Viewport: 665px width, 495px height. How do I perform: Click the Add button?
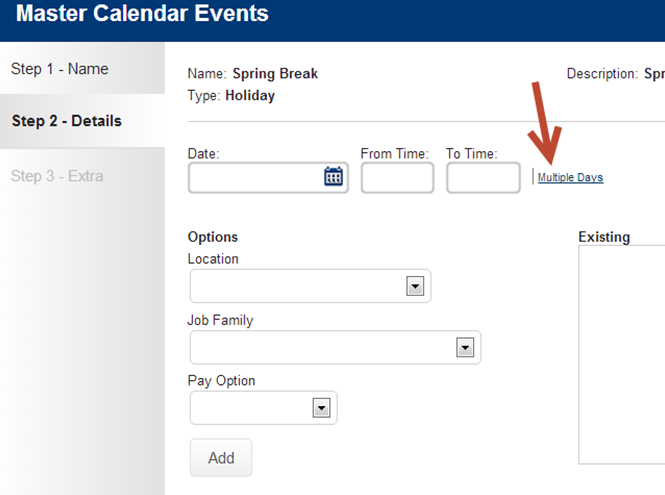[x=221, y=458]
